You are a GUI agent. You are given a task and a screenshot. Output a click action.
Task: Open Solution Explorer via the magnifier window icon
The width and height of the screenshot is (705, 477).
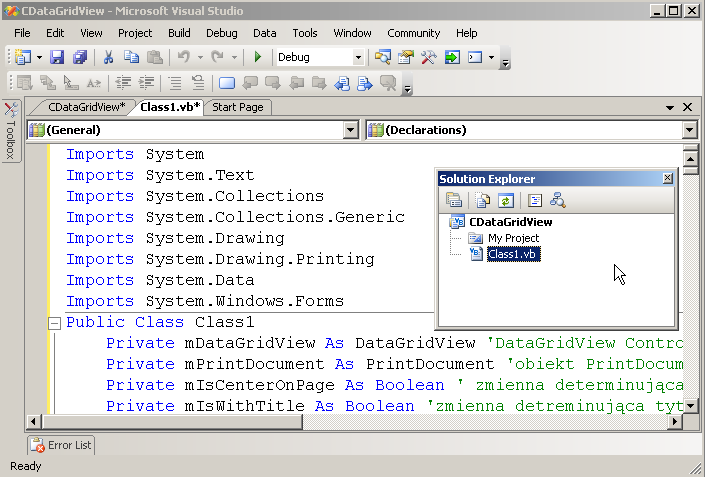point(383,57)
